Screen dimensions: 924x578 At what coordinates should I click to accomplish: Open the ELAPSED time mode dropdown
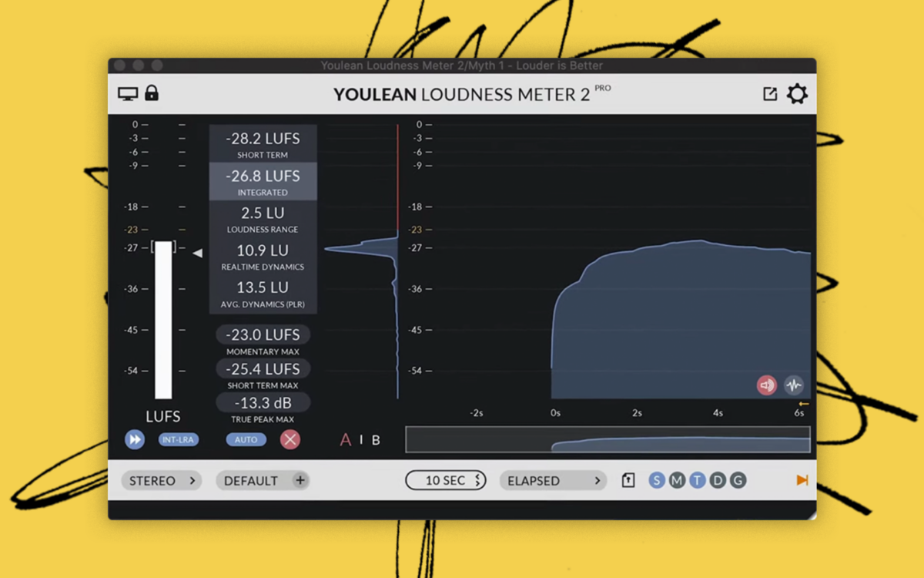[x=553, y=481]
